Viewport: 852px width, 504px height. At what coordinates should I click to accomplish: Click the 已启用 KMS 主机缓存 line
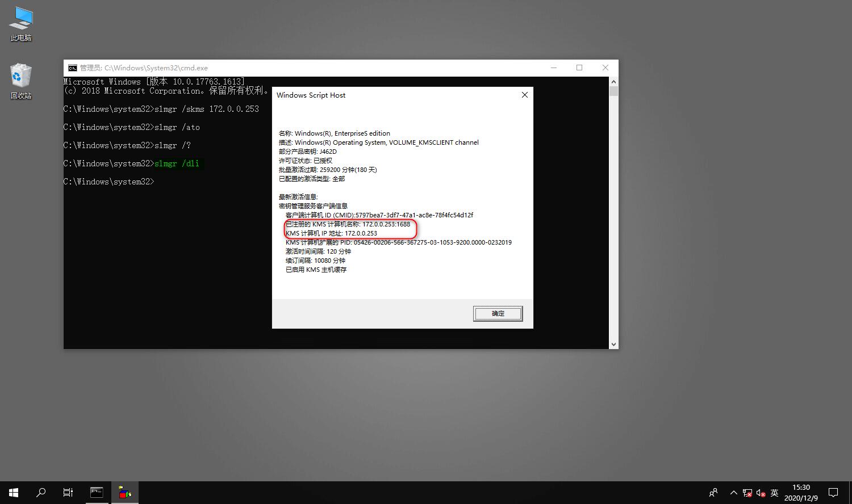click(316, 270)
